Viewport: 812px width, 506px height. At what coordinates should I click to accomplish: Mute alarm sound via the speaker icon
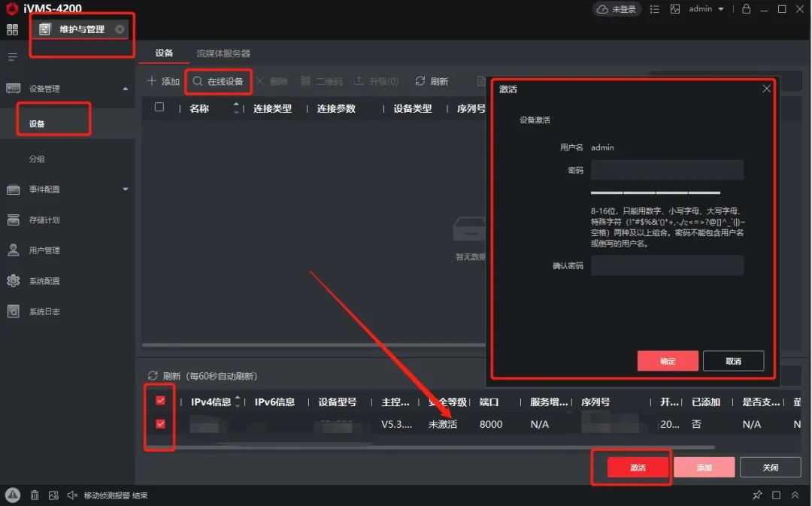[73, 495]
